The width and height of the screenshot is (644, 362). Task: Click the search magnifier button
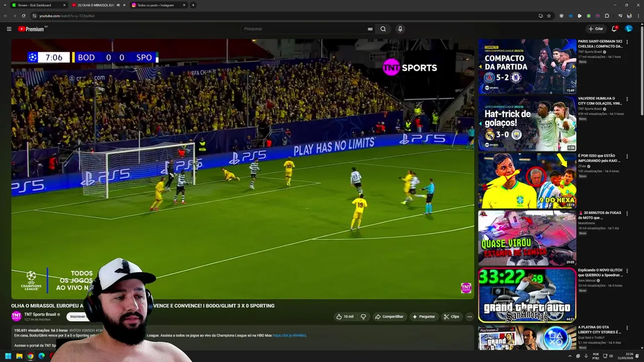pos(383,29)
